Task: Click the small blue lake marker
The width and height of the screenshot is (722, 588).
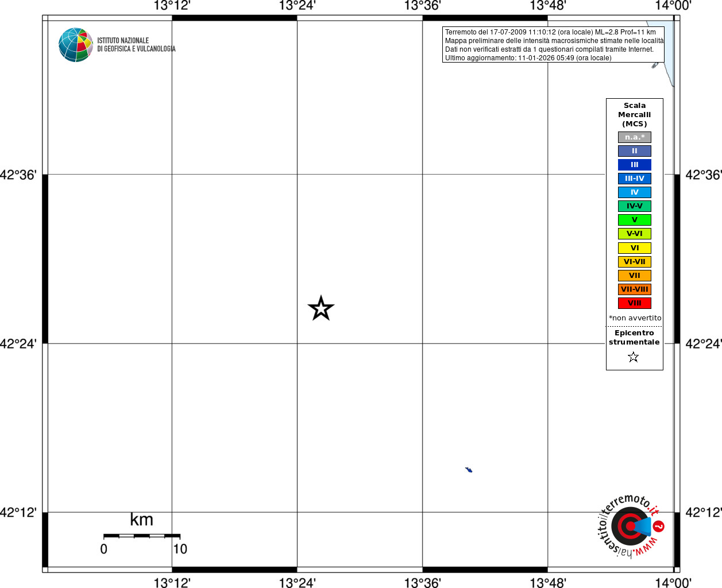Action: coord(469,470)
